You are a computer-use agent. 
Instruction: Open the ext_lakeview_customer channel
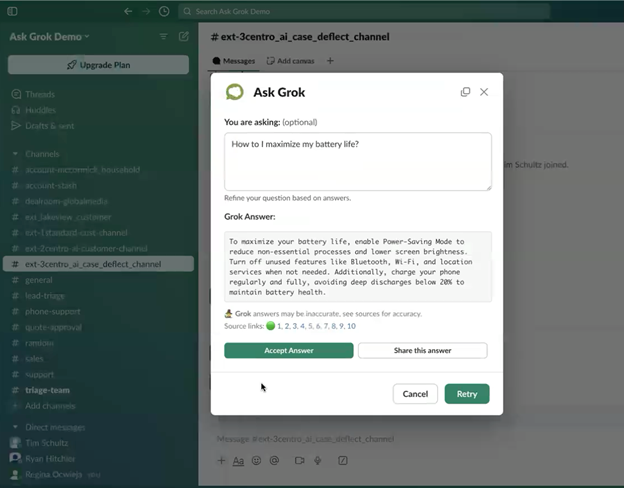point(68,217)
